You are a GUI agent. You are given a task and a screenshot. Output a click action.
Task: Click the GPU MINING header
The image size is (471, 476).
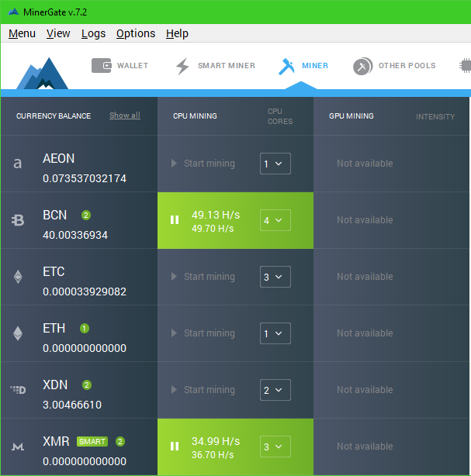(352, 116)
